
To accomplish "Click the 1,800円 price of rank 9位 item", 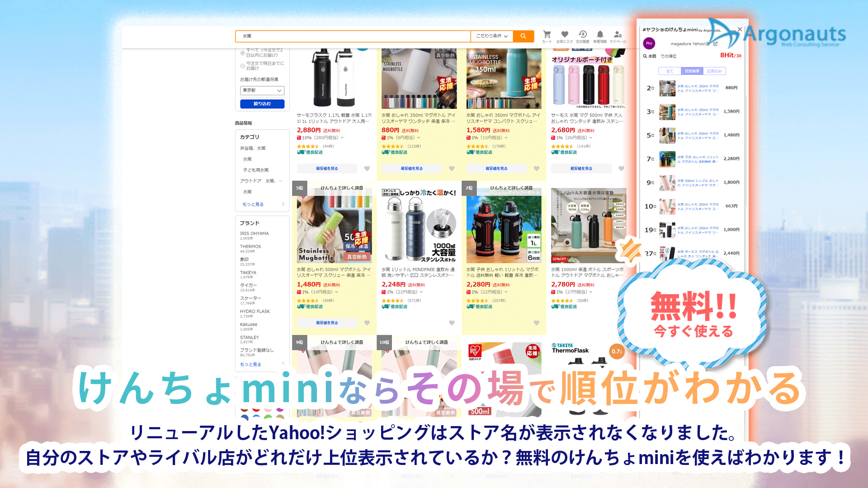I will pos(731,183).
